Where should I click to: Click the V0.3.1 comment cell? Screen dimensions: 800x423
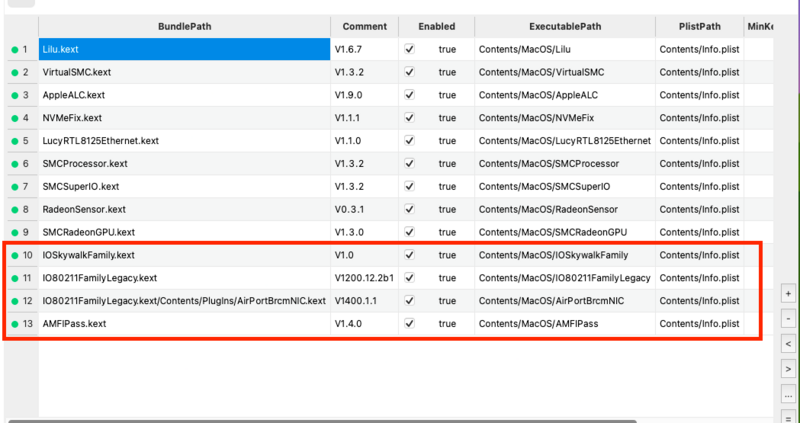point(365,209)
